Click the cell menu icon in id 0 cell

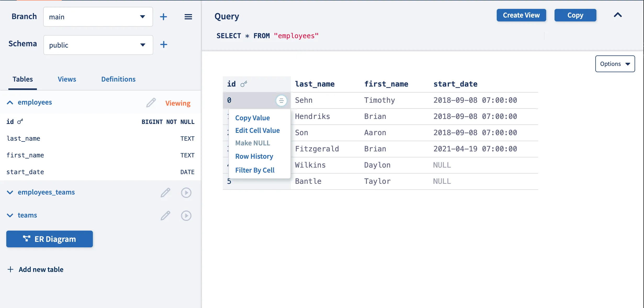click(281, 101)
